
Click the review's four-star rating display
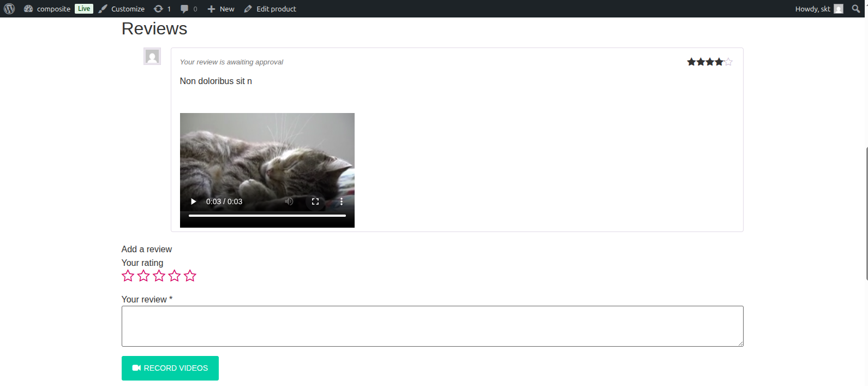pyautogui.click(x=709, y=62)
